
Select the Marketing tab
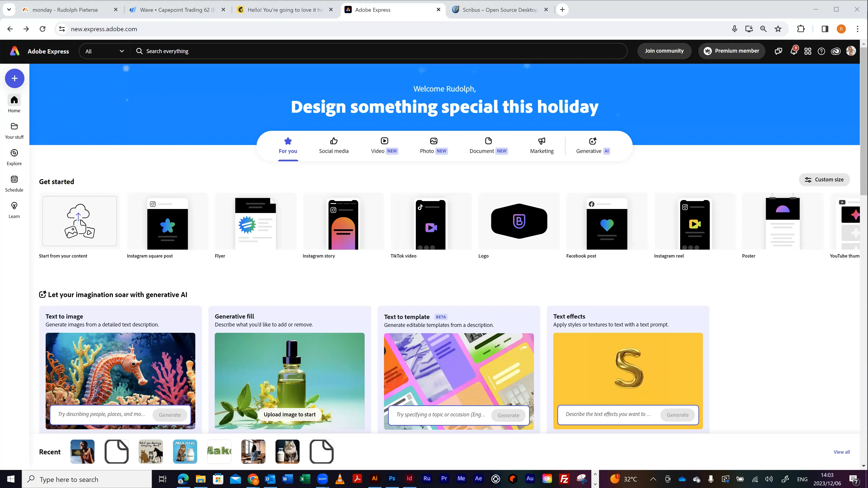542,145
